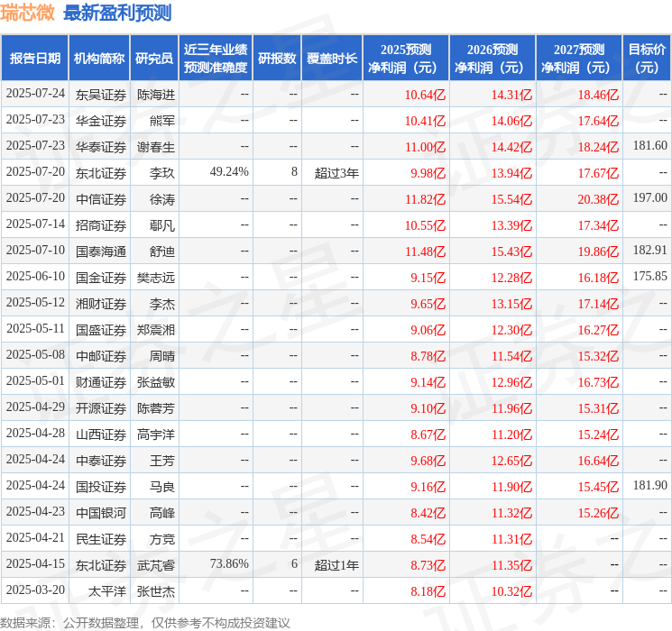Click the date 2025-07-24
The width and height of the screenshot is (672, 631).
tap(35, 94)
